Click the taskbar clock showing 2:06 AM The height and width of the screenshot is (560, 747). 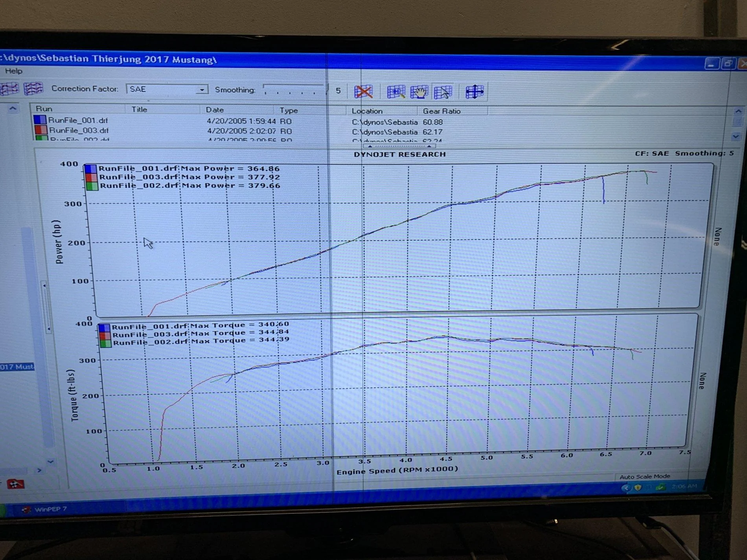pos(684,487)
